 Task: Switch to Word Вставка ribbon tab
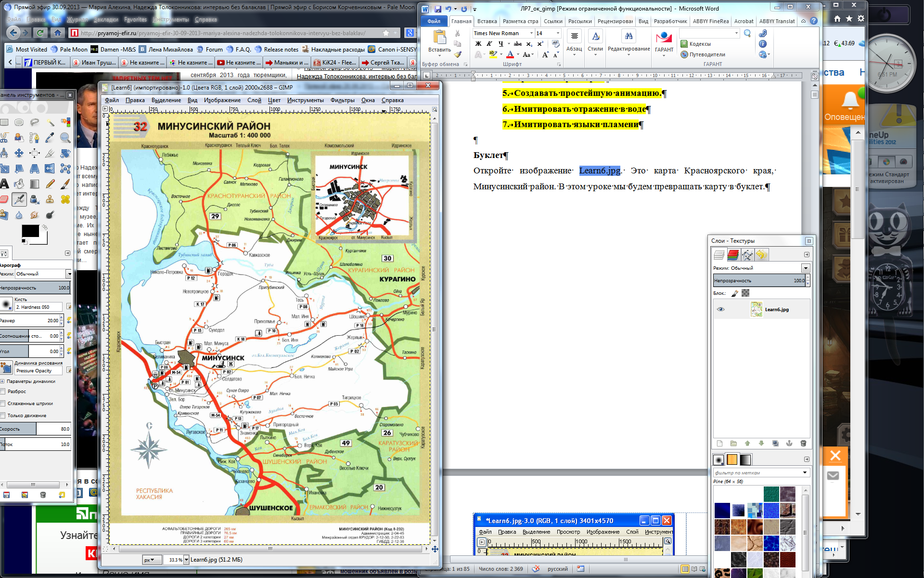[x=487, y=21]
